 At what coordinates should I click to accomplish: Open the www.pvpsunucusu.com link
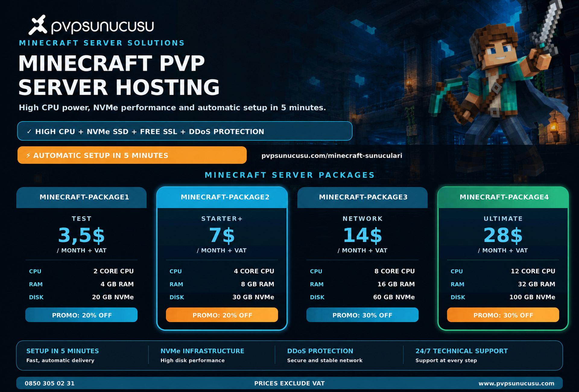(516, 383)
